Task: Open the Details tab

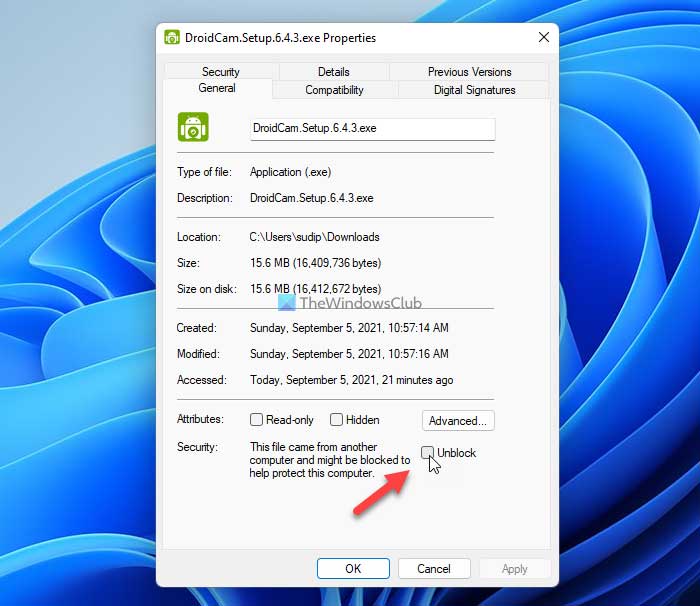Action: click(x=333, y=71)
